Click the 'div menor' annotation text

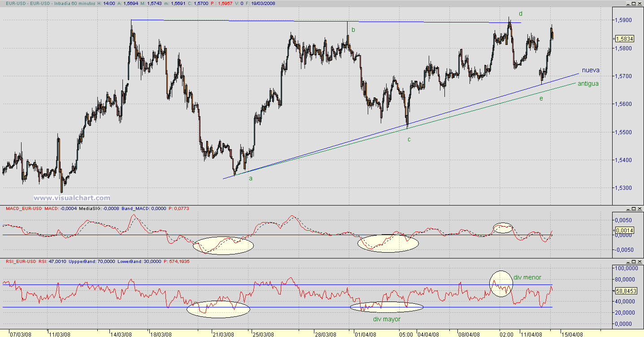(x=528, y=277)
